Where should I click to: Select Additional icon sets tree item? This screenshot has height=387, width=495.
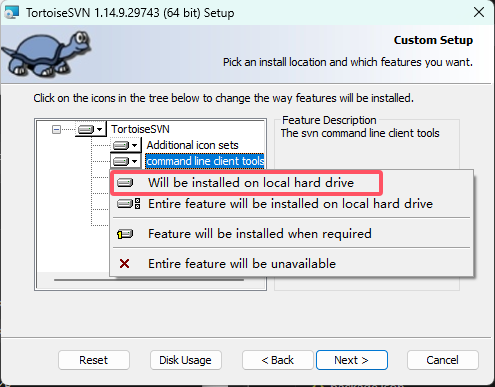coord(192,145)
